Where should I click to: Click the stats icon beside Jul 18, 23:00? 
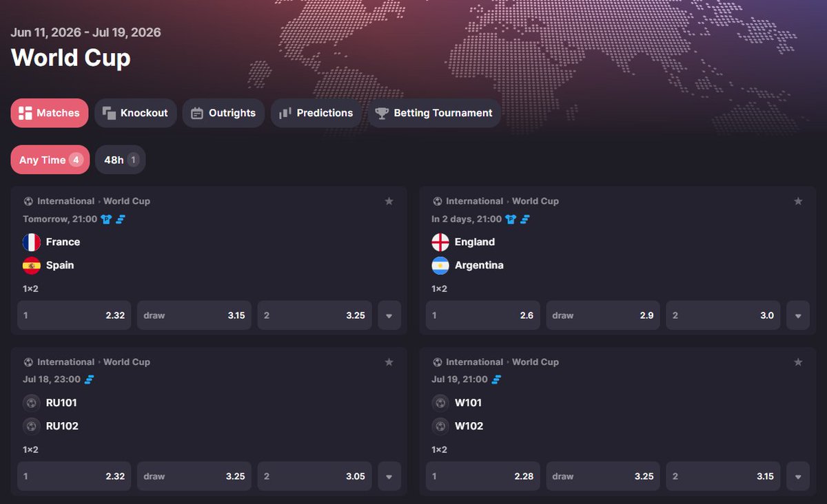point(89,379)
